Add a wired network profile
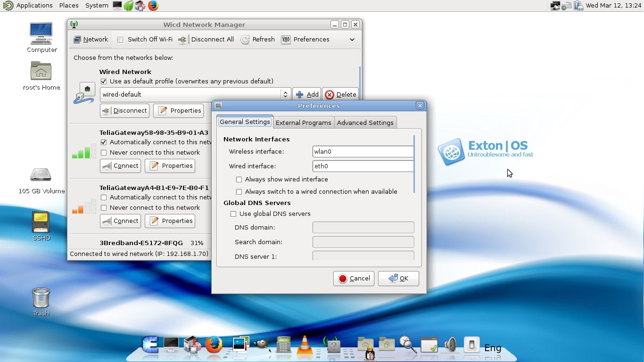644x362 pixels. click(307, 94)
